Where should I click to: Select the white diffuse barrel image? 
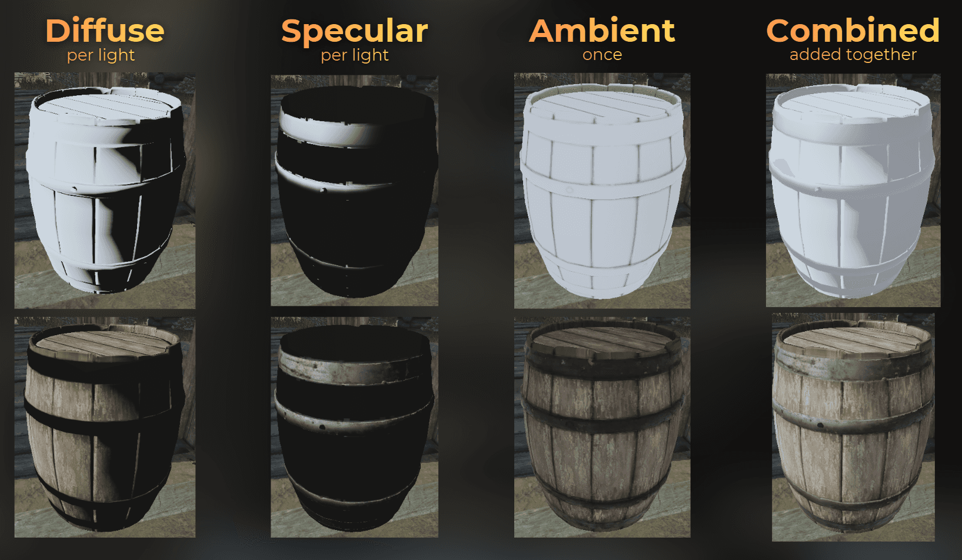(x=105, y=191)
